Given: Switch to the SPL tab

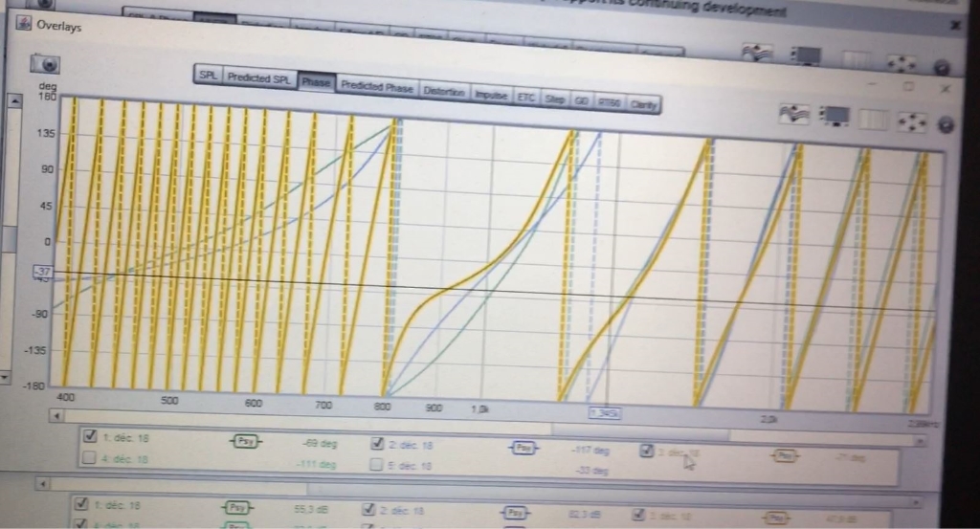Looking at the screenshot, I should pos(207,76).
